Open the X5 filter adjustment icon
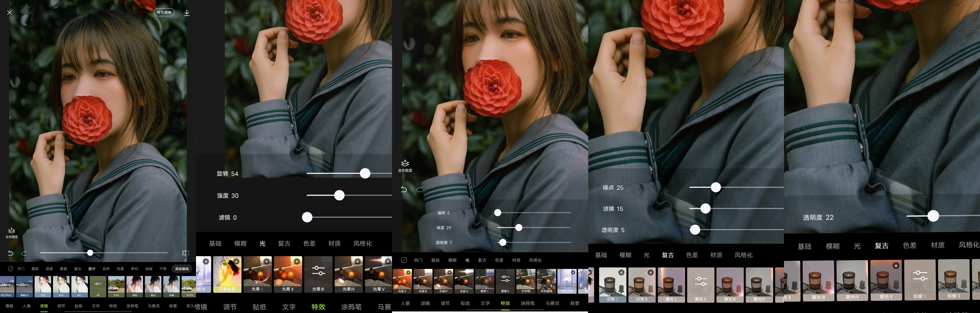 coord(98,284)
